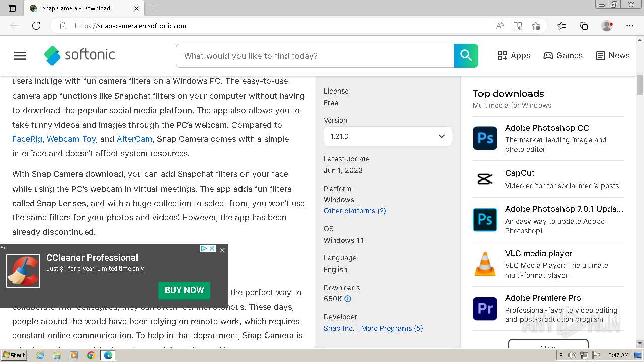
Task: Open the tab actions menu
Action: pos(12,8)
